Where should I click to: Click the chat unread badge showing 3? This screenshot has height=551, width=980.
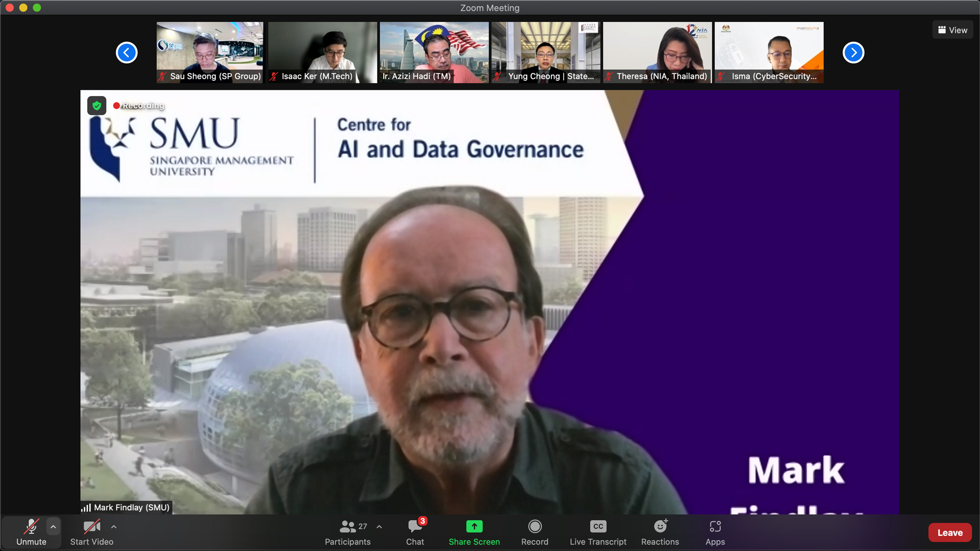(422, 521)
